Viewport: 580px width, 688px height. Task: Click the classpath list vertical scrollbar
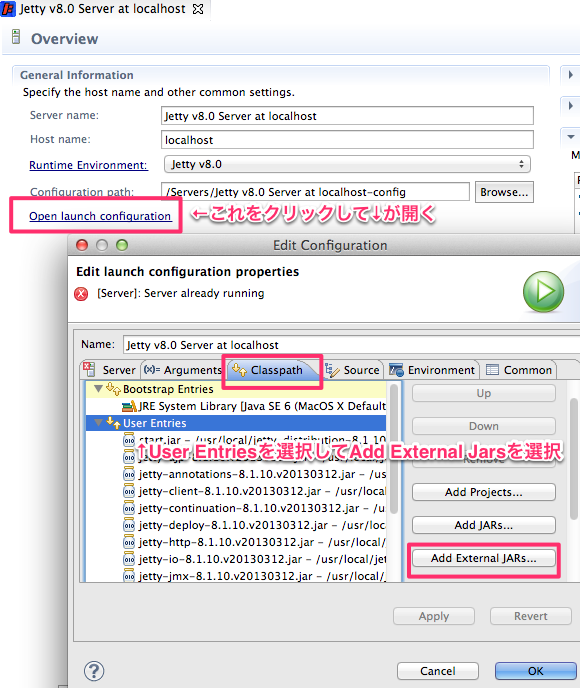394,449
